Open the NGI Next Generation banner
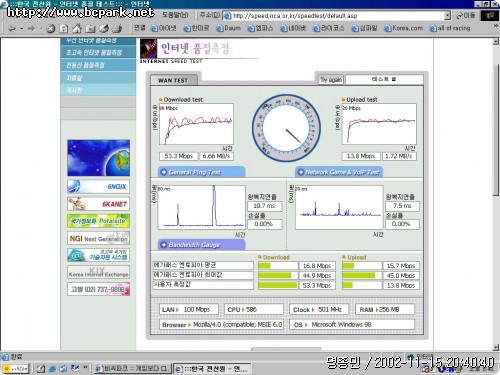Viewport: 500px width, 375px height. (98, 238)
